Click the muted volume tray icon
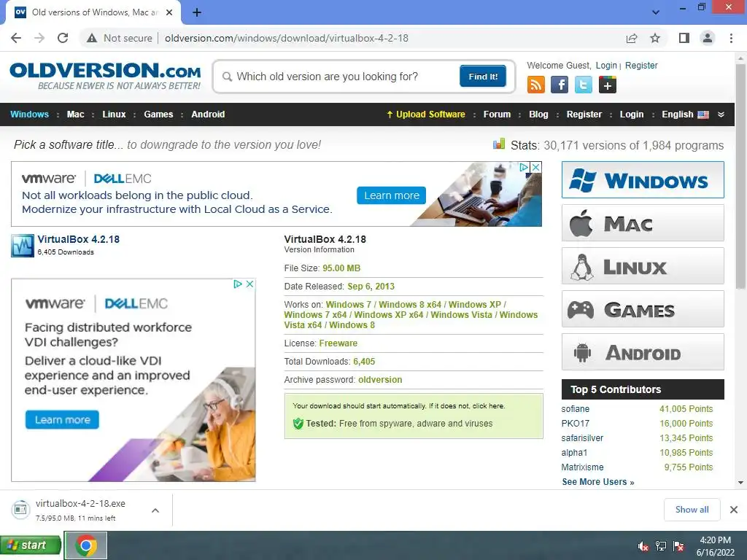Screen dimensions: 747x560 point(643,546)
